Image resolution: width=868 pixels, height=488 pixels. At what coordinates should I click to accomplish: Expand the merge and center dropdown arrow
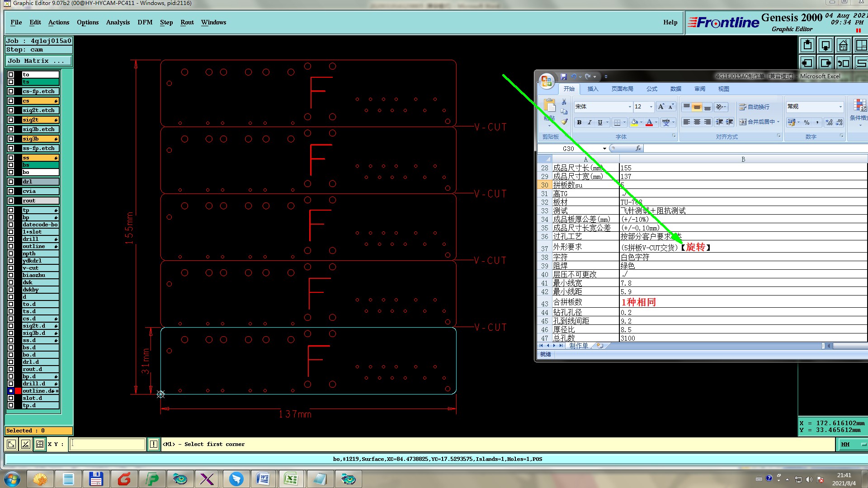778,122
